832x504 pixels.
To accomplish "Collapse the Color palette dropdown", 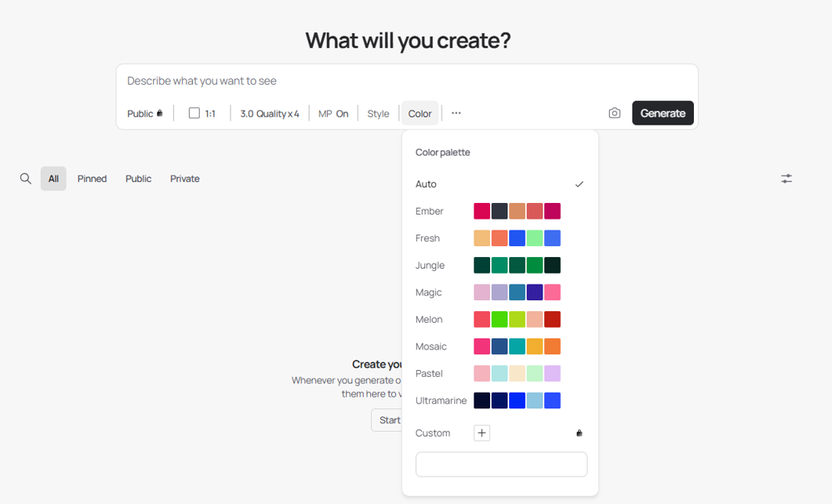I will tap(419, 114).
